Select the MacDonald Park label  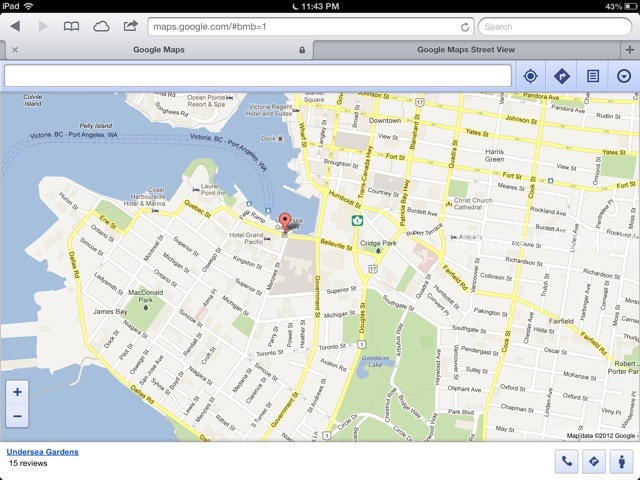point(146,296)
